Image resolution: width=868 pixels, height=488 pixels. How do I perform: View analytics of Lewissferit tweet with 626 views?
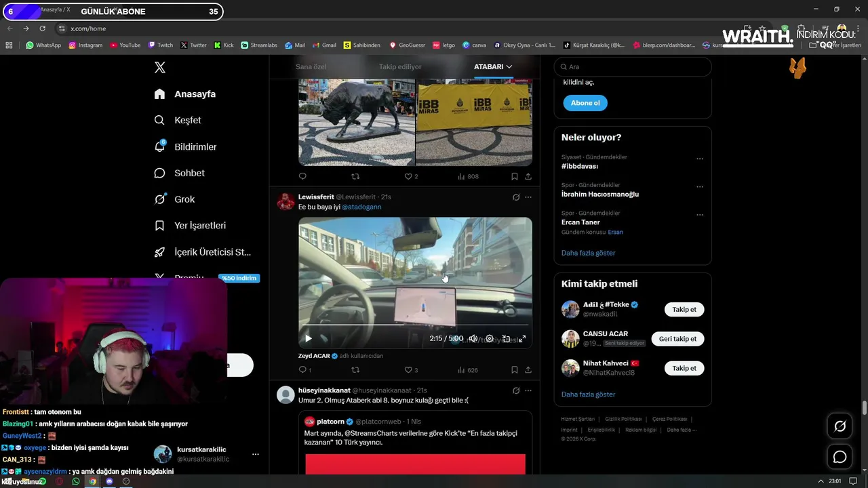468,370
